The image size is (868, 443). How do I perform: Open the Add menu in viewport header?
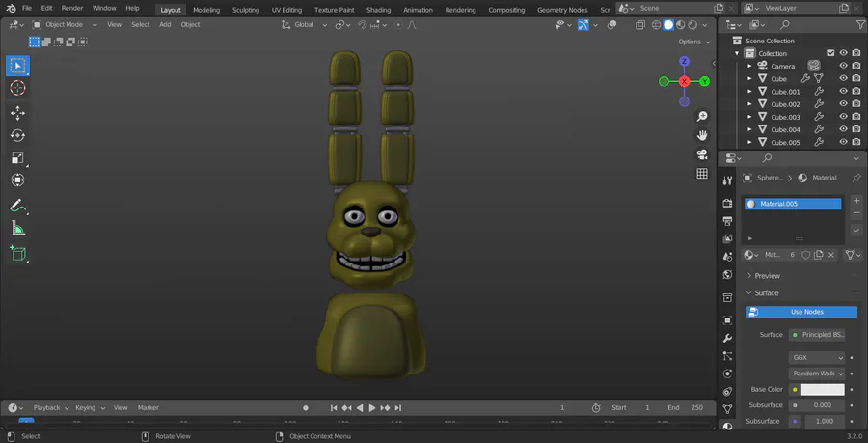tap(165, 25)
